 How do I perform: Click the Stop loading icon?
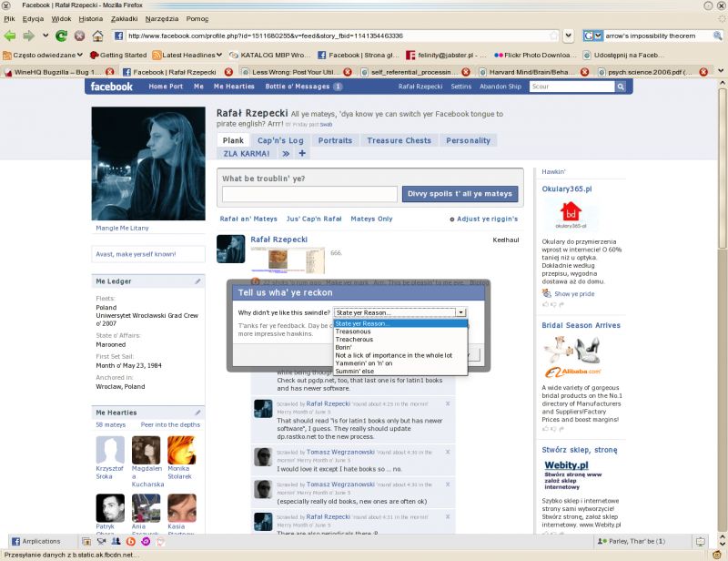[x=80, y=36]
